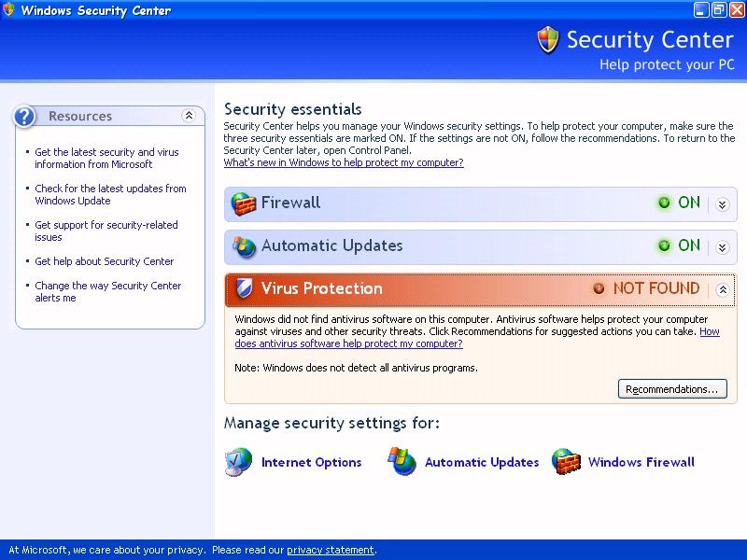Viewport: 747px width, 560px height.
Task: Click the Automatic Updates globe icon in essentials
Action: (244, 246)
